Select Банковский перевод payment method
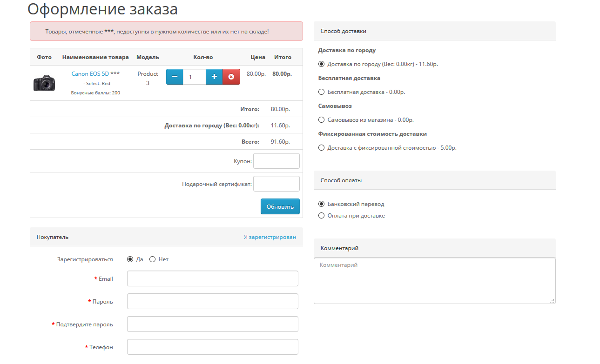 click(x=321, y=204)
